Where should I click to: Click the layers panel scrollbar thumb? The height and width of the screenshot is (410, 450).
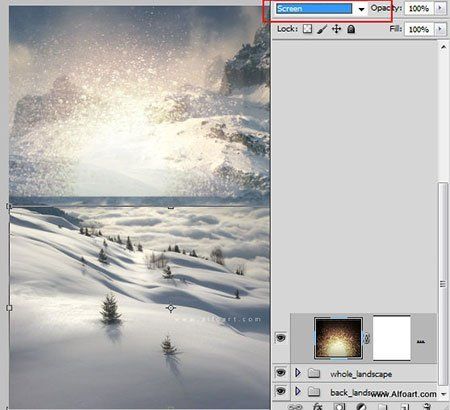[x=443, y=283]
